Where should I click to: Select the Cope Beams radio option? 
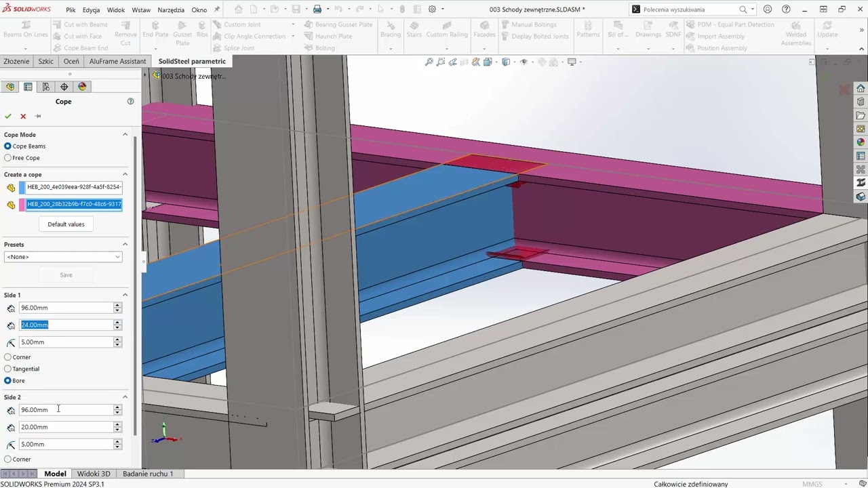pos(8,146)
